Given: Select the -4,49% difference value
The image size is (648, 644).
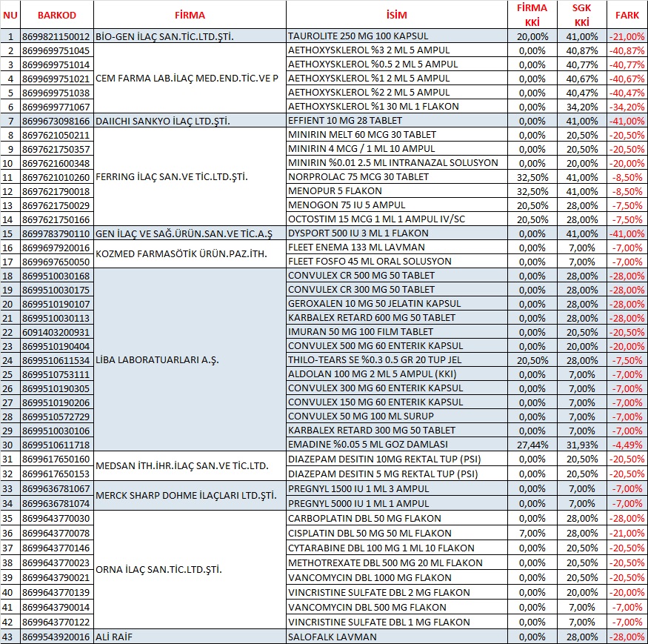Looking at the screenshot, I should pos(627,445).
